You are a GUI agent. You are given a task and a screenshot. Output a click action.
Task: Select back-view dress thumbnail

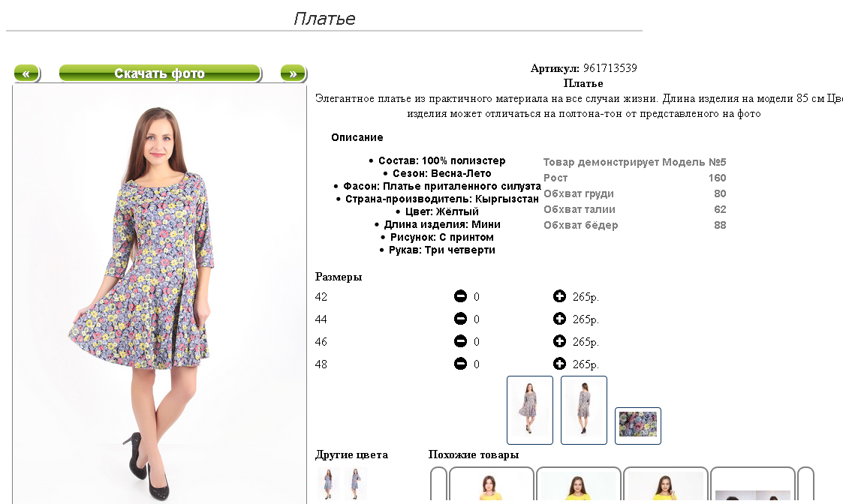click(584, 410)
